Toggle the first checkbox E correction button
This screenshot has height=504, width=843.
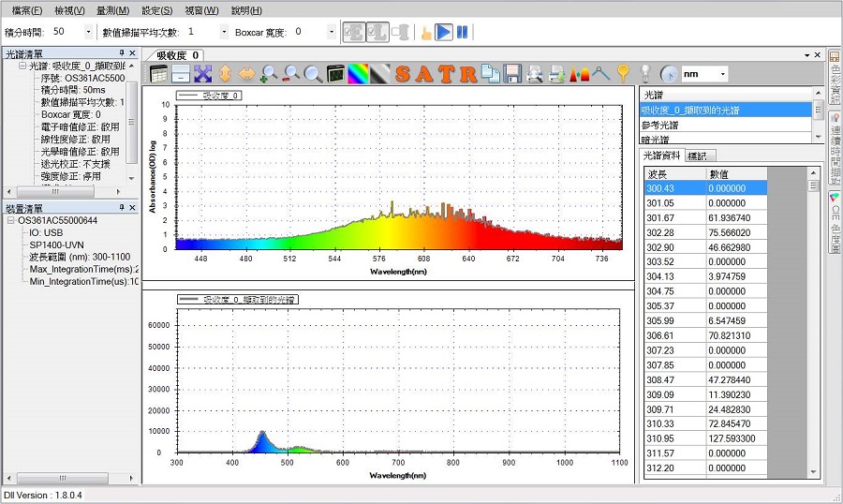tap(354, 32)
